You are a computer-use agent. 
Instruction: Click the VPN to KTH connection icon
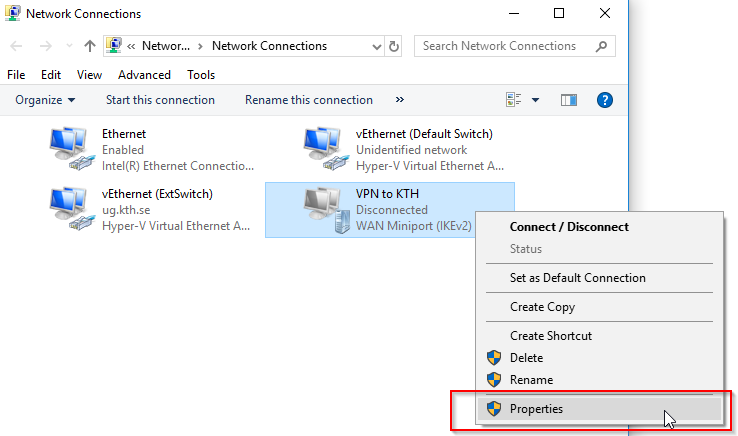point(325,206)
